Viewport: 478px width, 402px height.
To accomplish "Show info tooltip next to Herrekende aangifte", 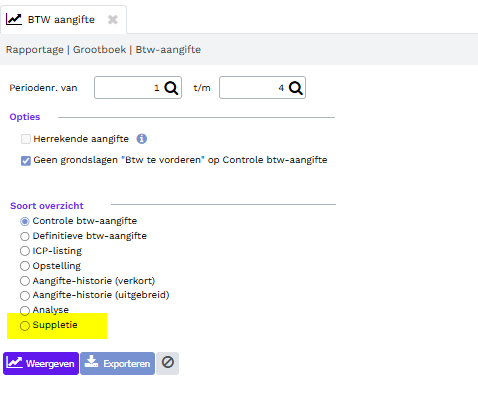I will tap(142, 139).
